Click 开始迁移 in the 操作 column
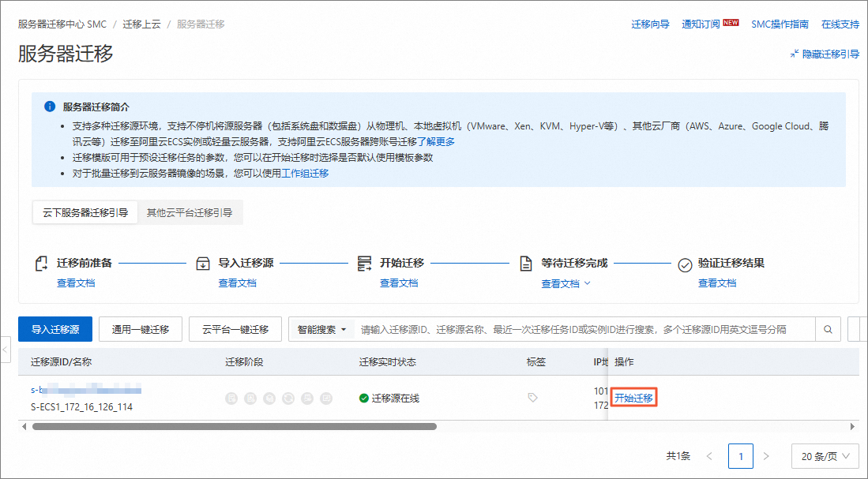This screenshot has width=868, height=479. click(x=634, y=398)
